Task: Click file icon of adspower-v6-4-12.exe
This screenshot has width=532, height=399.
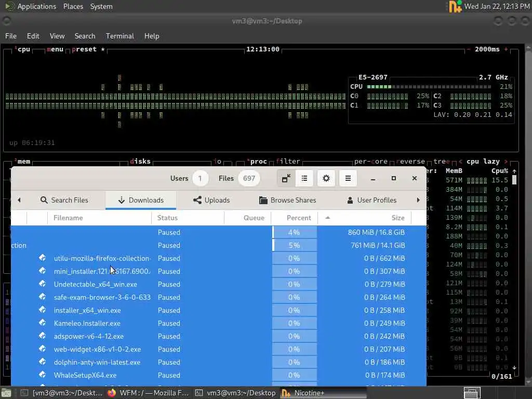Action: (x=42, y=336)
